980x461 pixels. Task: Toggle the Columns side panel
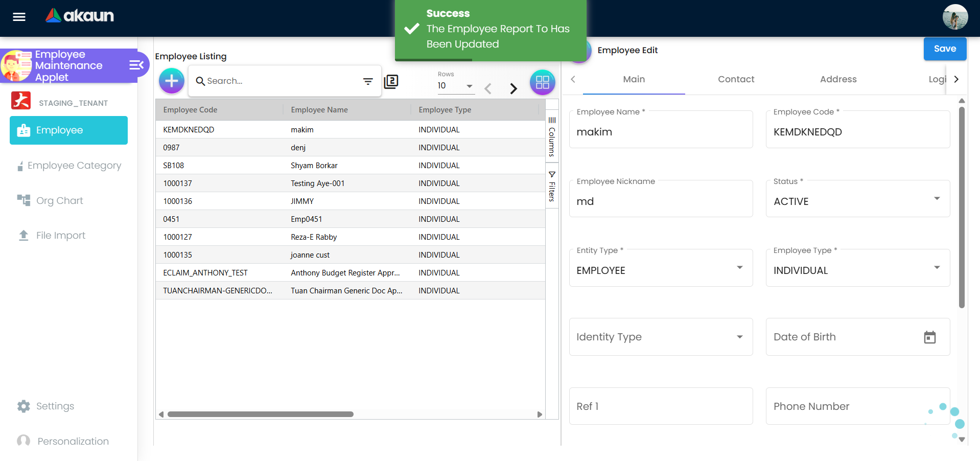tap(552, 136)
